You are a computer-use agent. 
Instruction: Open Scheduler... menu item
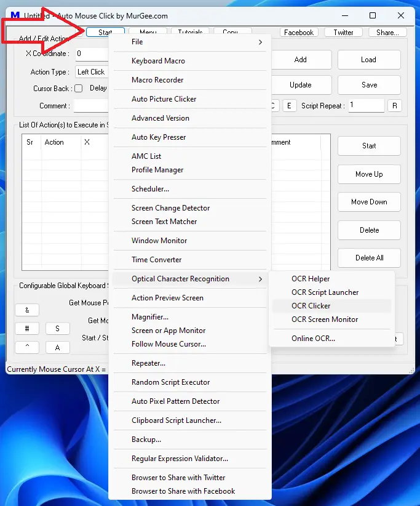(190, 189)
